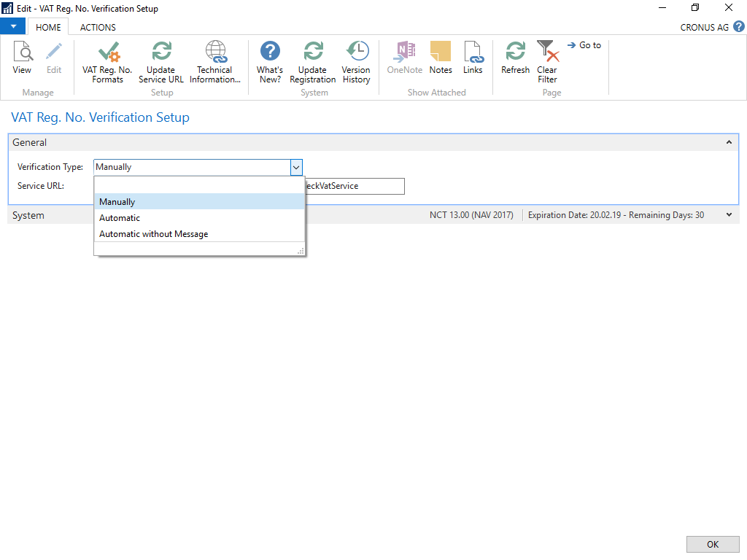This screenshot has height=560, width=747.
Task: Click the Service URL label
Action: pyautogui.click(x=41, y=186)
